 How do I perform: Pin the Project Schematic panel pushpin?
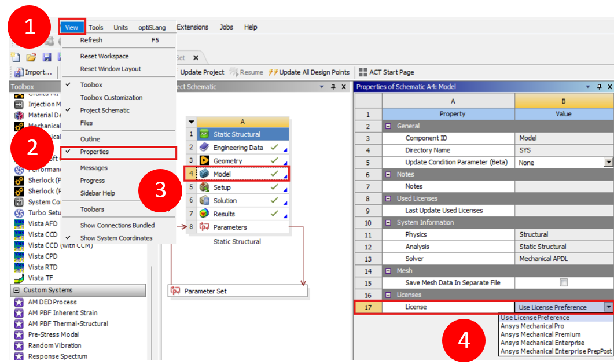click(x=333, y=86)
